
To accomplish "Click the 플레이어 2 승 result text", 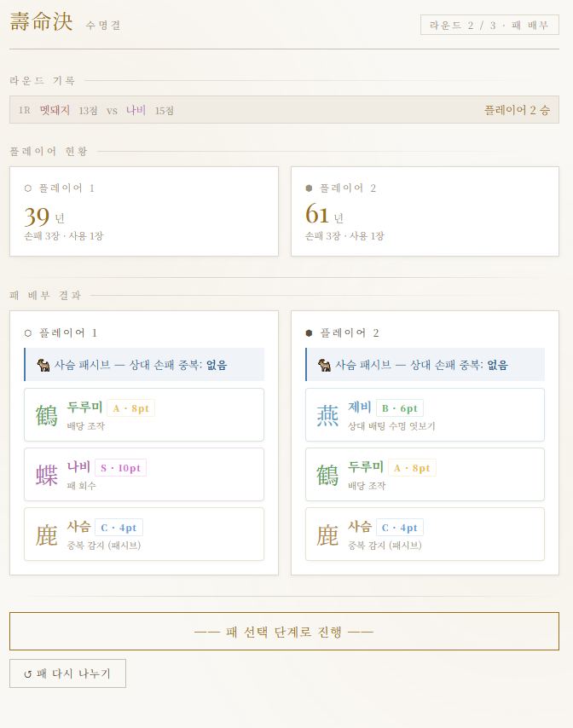I will click(517, 110).
